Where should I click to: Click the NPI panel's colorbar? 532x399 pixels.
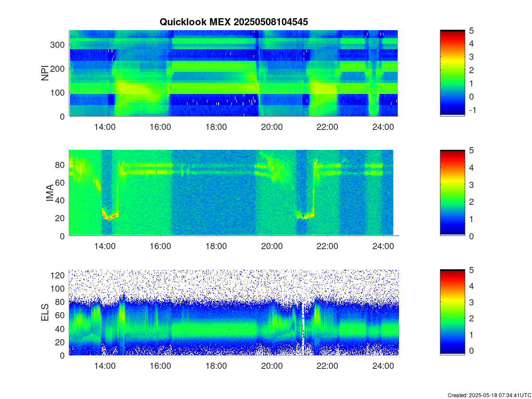[452, 73]
